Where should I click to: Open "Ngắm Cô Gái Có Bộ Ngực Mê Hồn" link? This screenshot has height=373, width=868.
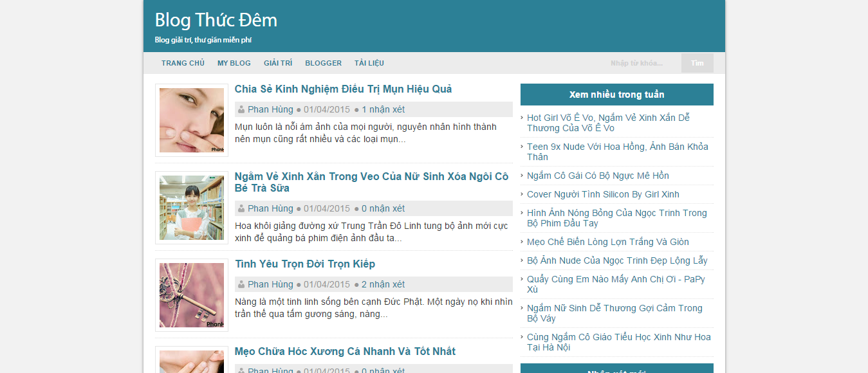[x=598, y=176]
